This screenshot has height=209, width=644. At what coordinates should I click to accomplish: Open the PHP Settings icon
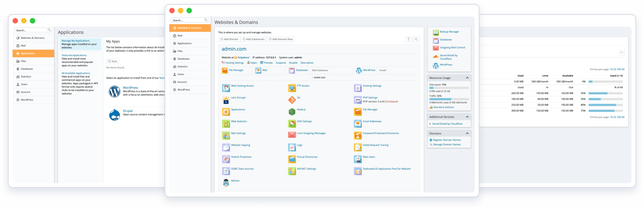[358, 100]
